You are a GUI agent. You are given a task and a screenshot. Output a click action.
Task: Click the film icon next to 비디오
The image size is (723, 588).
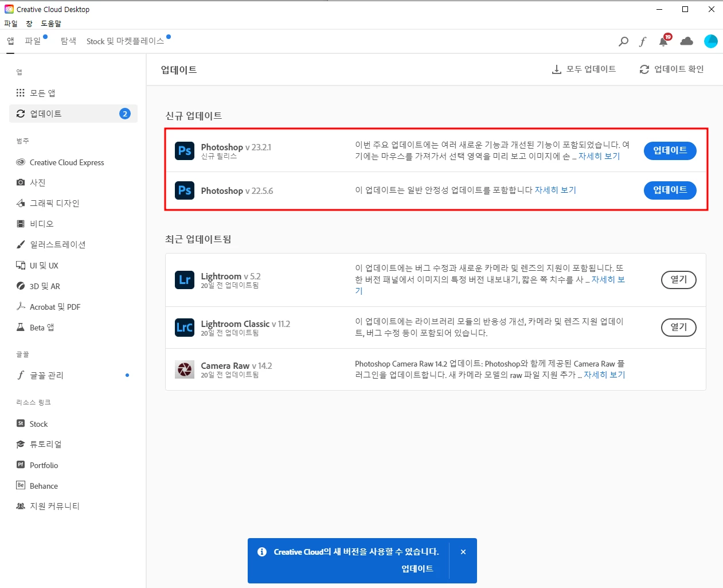click(x=21, y=224)
